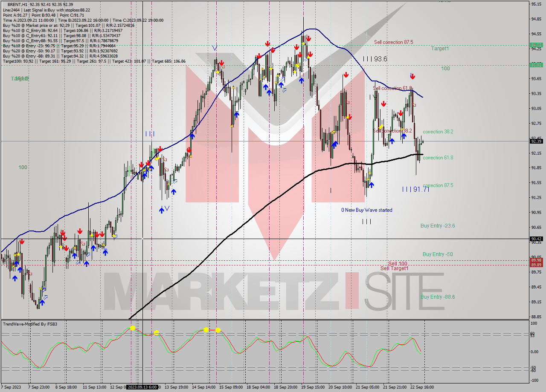
Task: Click the green 'correction 38.2' label
Action: [x=438, y=132]
